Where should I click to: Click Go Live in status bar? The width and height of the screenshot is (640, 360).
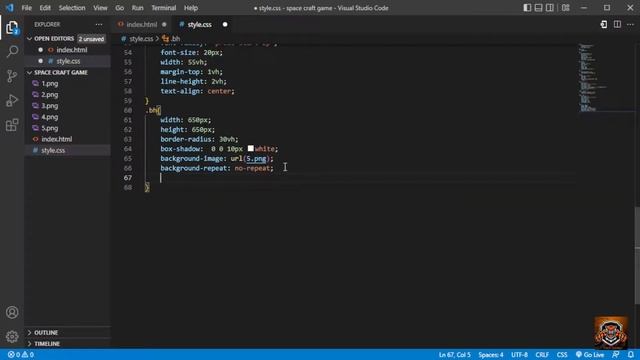[590, 355]
